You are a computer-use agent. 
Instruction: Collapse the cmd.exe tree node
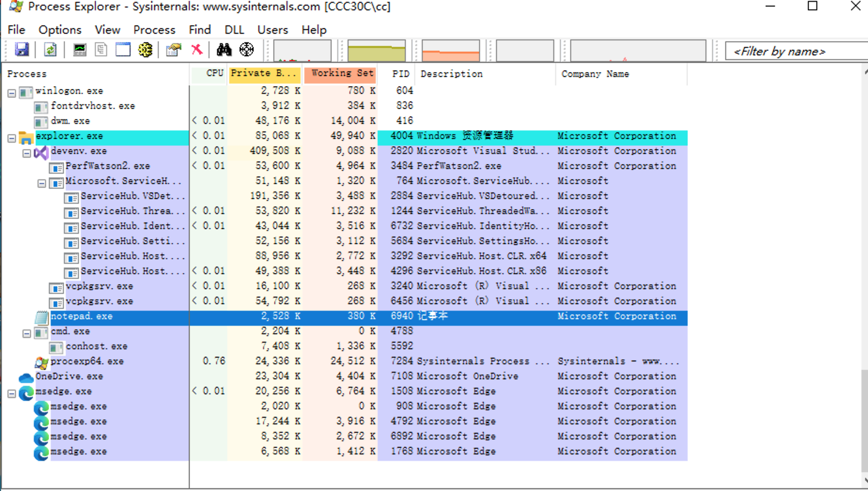[27, 333]
